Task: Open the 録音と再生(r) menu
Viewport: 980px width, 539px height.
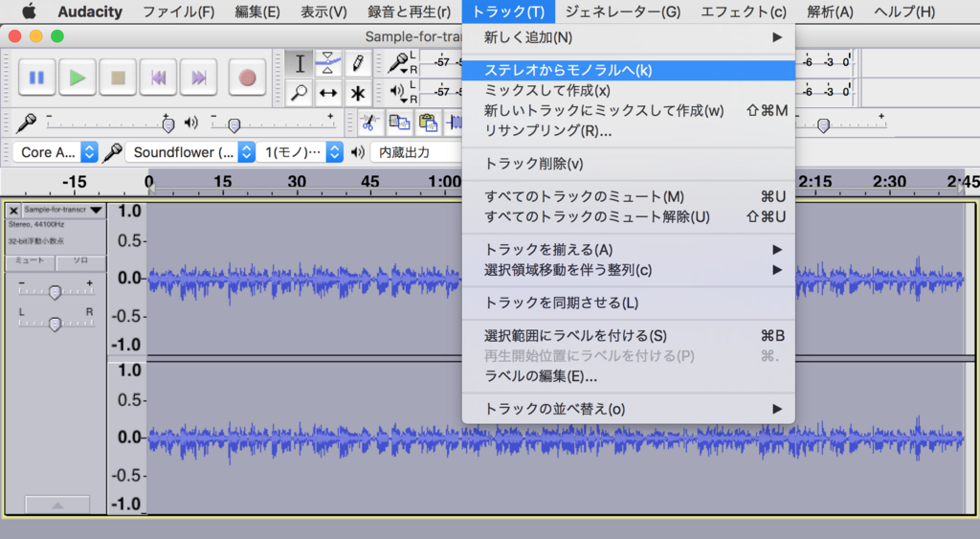Action: click(410, 11)
